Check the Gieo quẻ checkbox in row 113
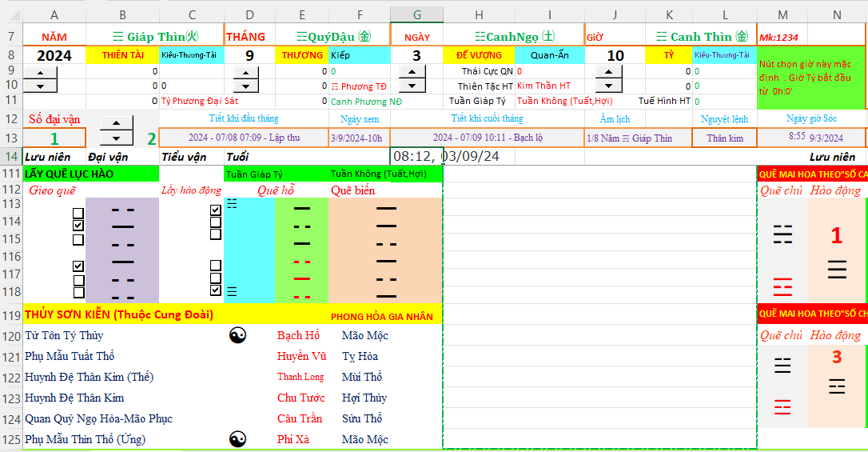This screenshot has width=868, height=452. [x=78, y=214]
